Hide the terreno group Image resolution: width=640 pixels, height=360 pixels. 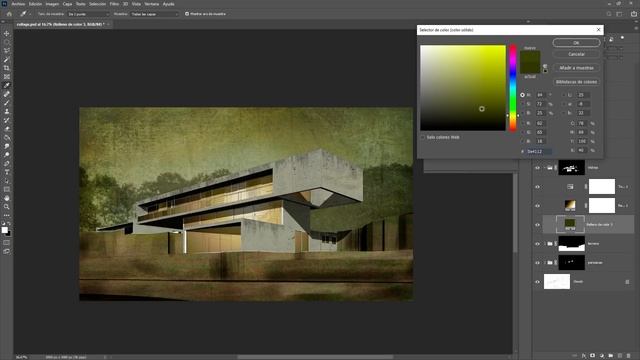(x=537, y=244)
